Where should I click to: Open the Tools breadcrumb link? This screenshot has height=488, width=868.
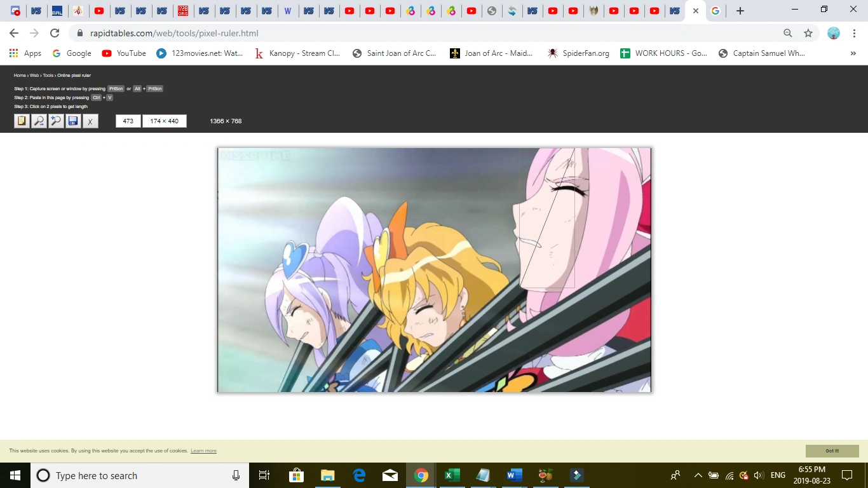click(x=48, y=76)
